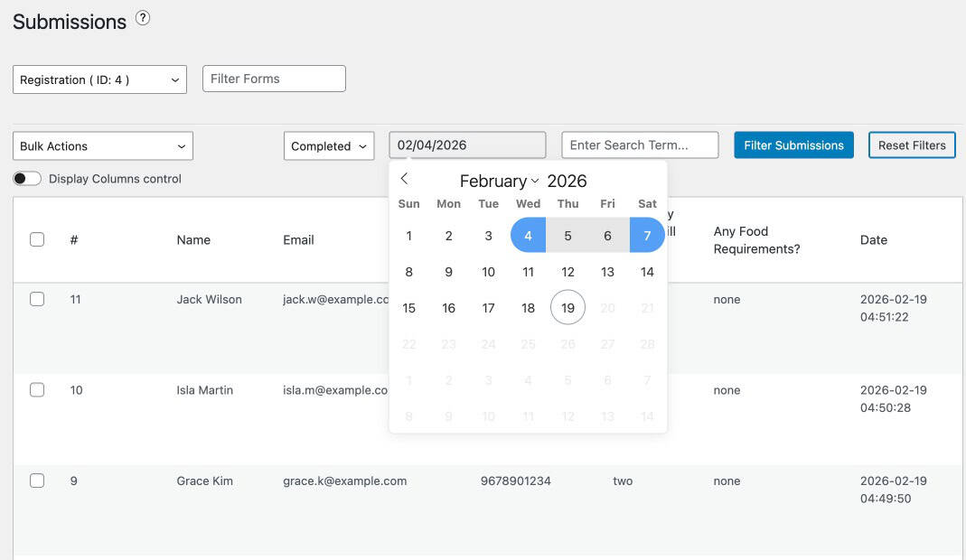Select February 13 in the calendar
The height and width of the screenshot is (560, 966).
[607, 272]
